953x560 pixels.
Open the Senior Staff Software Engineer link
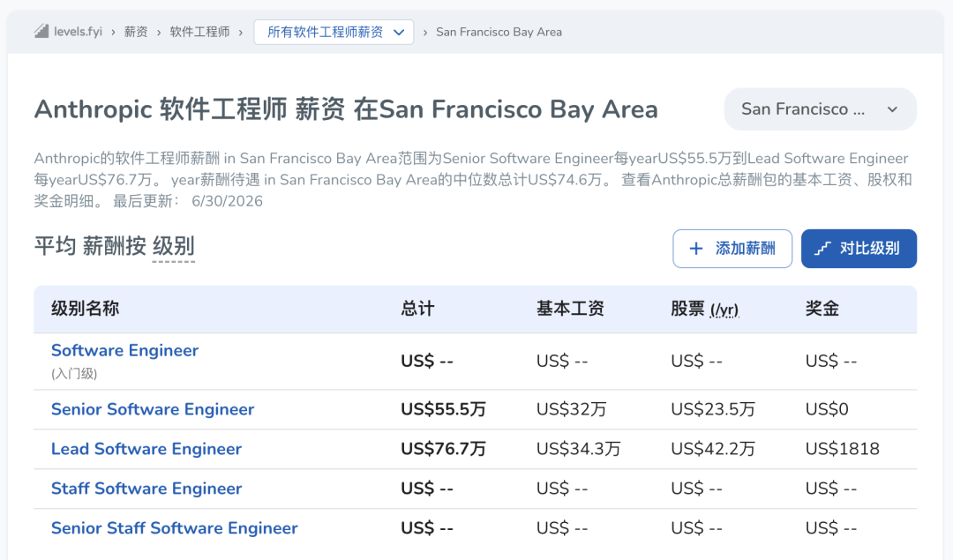(175, 527)
